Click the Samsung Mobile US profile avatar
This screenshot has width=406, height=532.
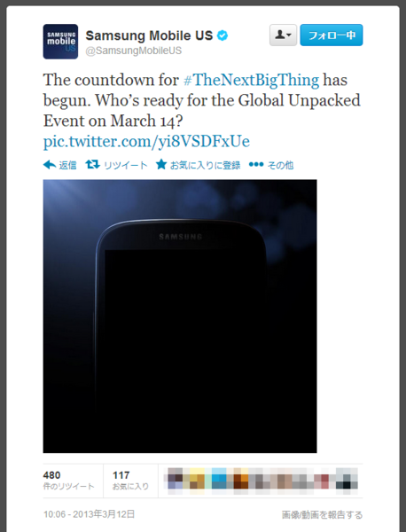click(60, 42)
